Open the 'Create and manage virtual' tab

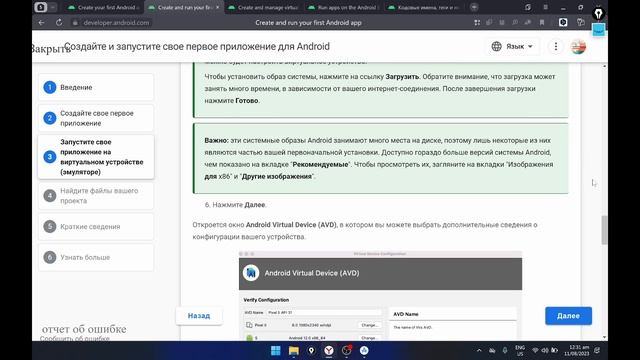point(264,7)
